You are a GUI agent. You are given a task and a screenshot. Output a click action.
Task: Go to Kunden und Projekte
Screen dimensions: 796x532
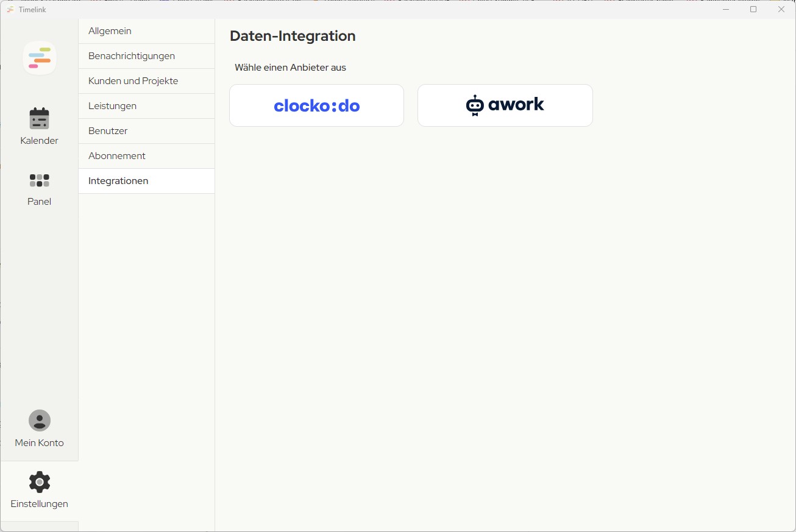pyautogui.click(x=146, y=81)
